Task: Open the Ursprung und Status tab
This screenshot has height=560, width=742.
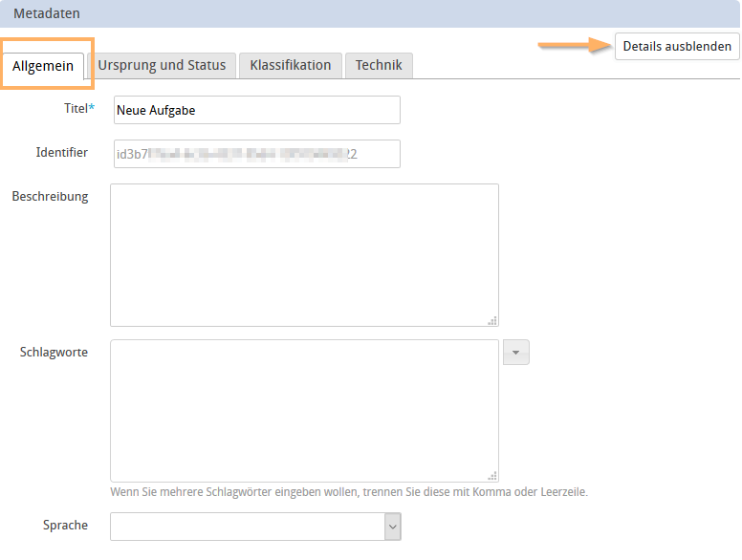Action: point(162,65)
